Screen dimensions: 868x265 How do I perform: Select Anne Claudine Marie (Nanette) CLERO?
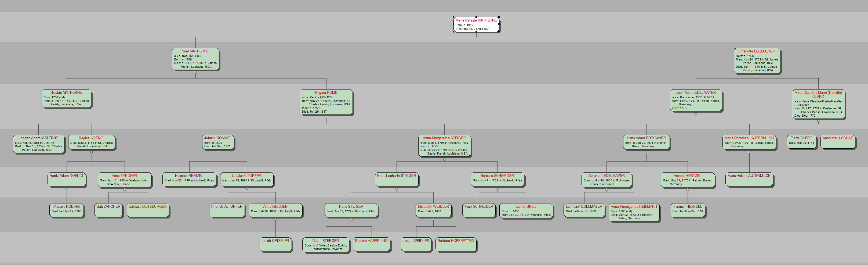(x=818, y=104)
